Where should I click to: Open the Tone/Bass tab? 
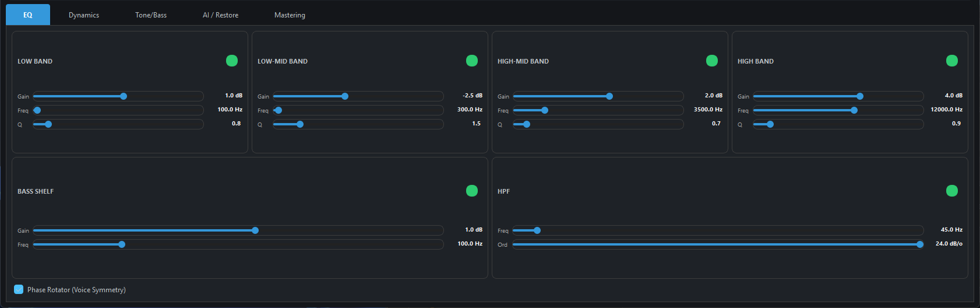(x=151, y=15)
